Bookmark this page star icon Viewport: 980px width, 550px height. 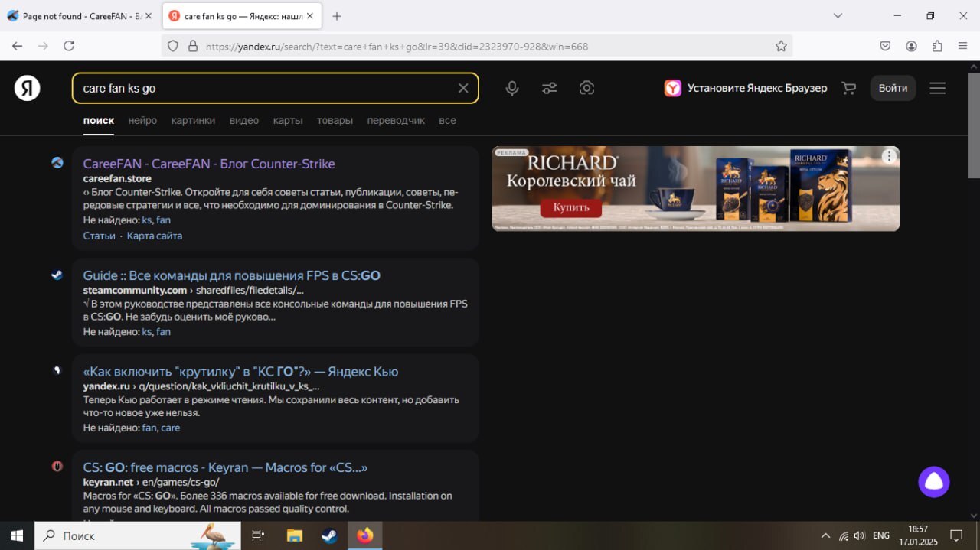781,46
